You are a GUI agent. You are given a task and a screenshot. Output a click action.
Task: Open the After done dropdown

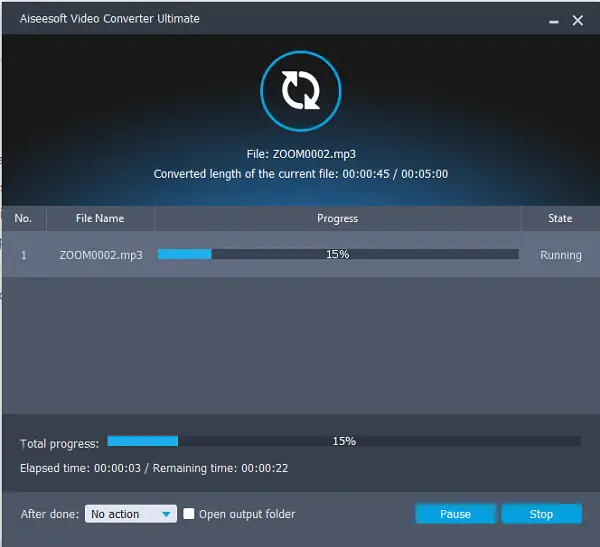point(131,514)
